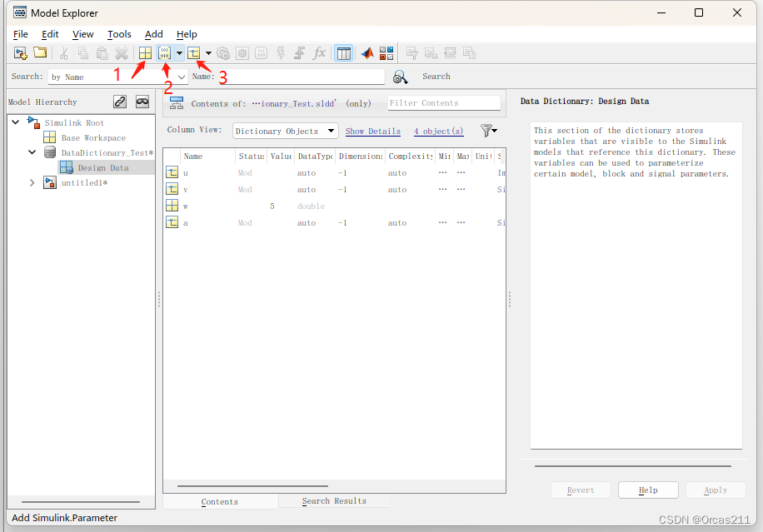The width and height of the screenshot is (763, 532).
Task: Add MATLAB Variable using grid icon
Action: click(x=145, y=53)
